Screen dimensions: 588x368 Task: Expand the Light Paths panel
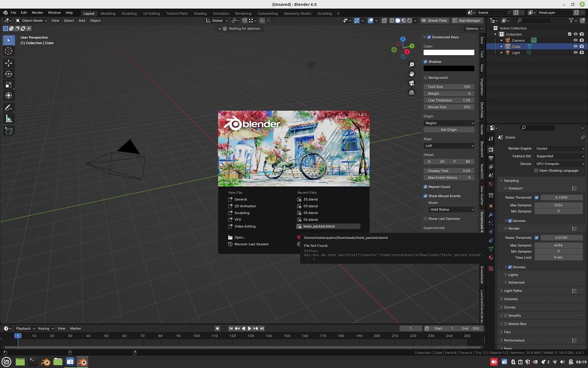(512, 291)
